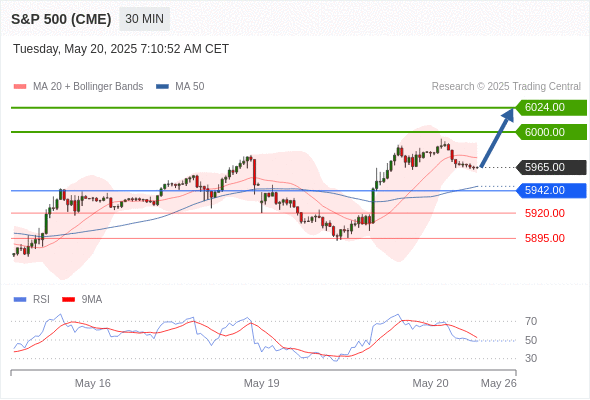The width and height of the screenshot is (590, 400).
Task: Click the 6024.00 green resistance price tag
Action: tap(551, 108)
